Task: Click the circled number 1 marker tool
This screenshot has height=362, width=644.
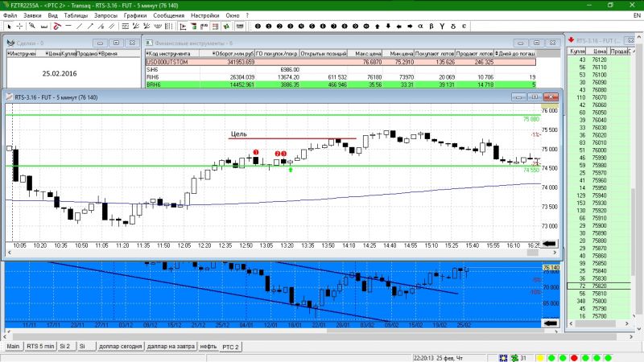Action: (269, 27)
